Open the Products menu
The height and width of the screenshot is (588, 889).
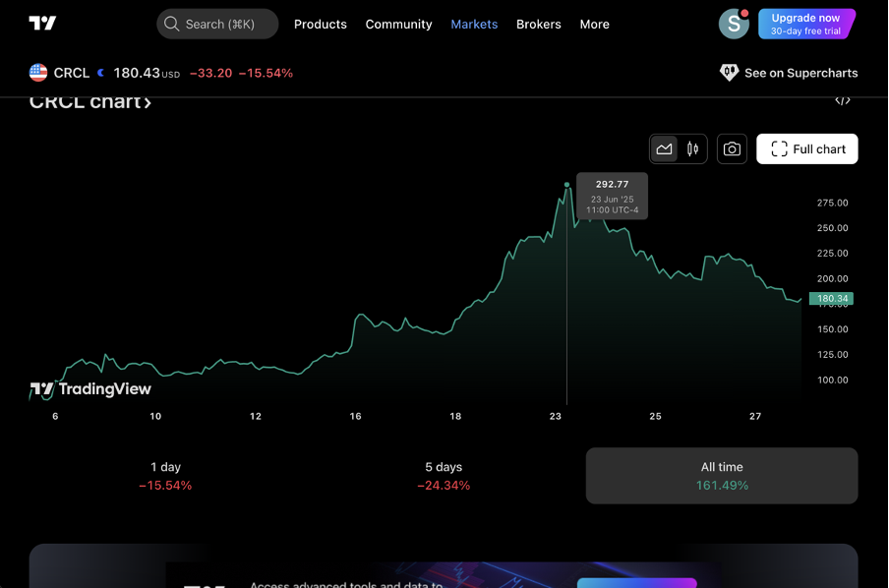321,25
